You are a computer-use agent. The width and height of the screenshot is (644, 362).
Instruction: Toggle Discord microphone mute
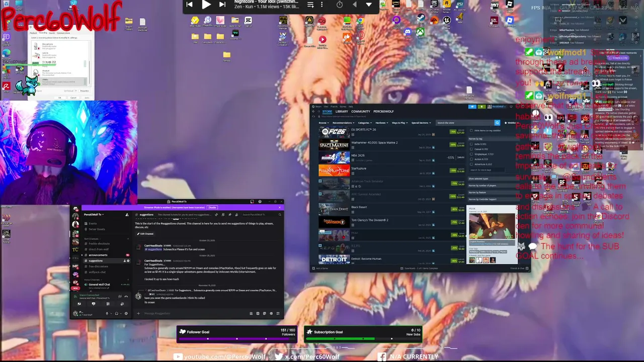click(x=107, y=313)
